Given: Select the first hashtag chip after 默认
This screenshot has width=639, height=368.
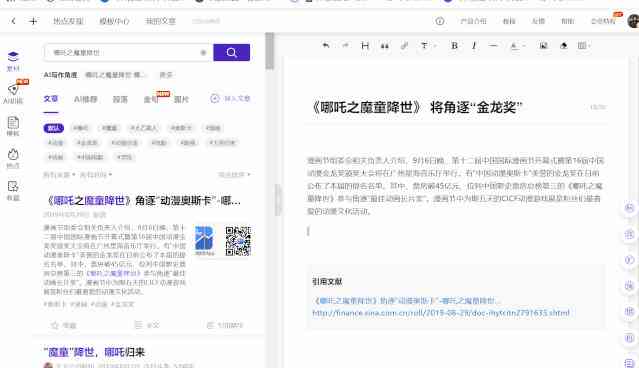Looking at the screenshot, I should coord(81,128).
